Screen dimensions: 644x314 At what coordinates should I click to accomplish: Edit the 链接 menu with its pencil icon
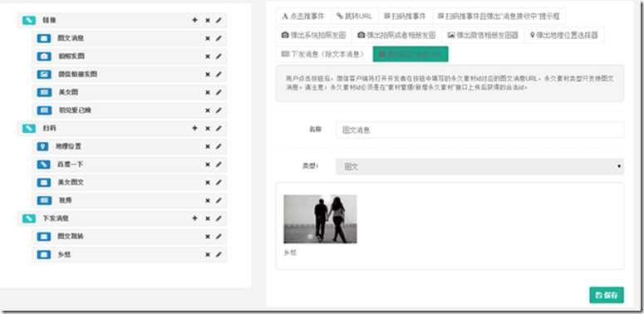coord(219,20)
